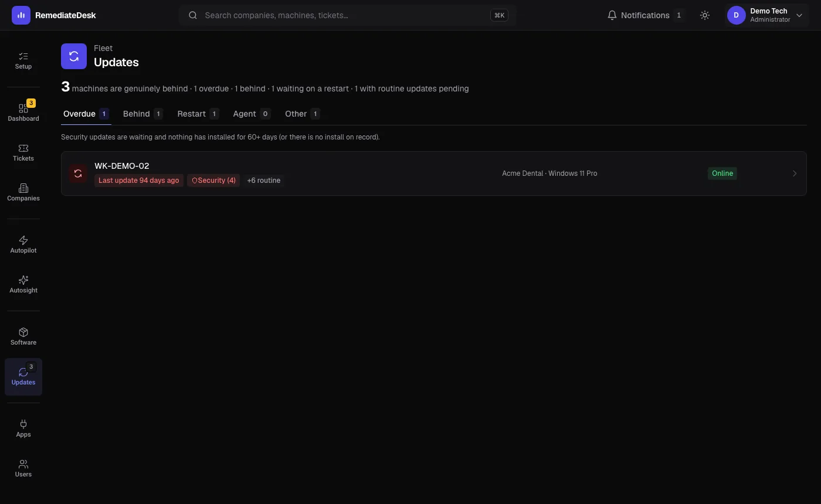This screenshot has height=504, width=821.
Task: Click the Notifications bell icon
Action: pyautogui.click(x=612, y=15)
